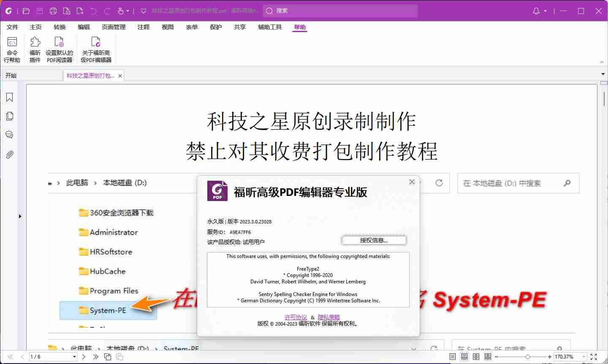608x364 pixels.
Task: Click the Save icon in title bar
Action: (x=39, y=11)
